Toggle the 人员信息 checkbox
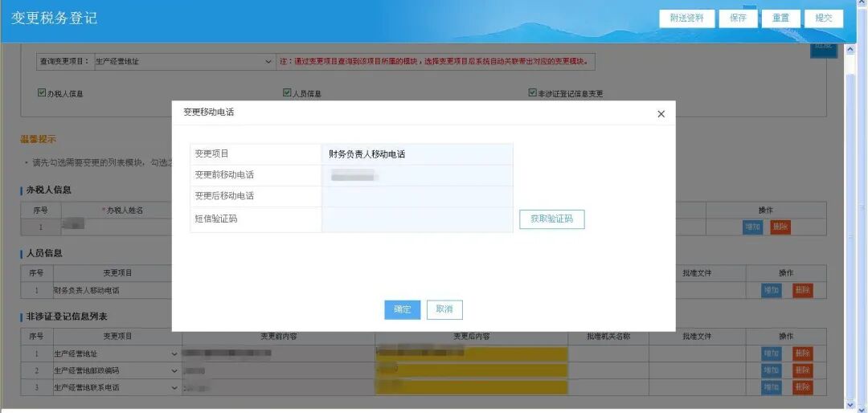 [287, 93]
